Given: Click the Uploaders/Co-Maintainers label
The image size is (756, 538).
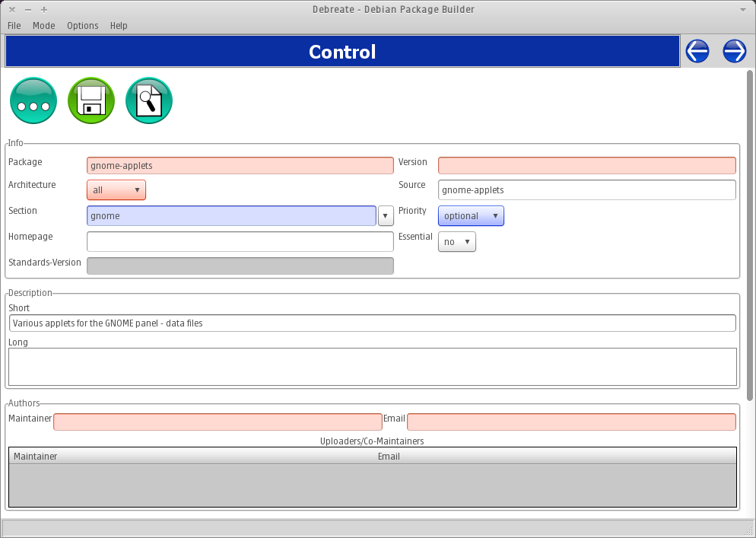Looking at the screenshot, I should (372, 441).
